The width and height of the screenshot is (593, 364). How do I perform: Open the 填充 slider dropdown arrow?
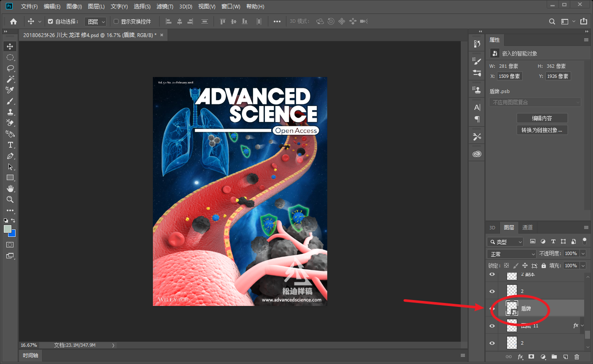click(x=583, y=266)
